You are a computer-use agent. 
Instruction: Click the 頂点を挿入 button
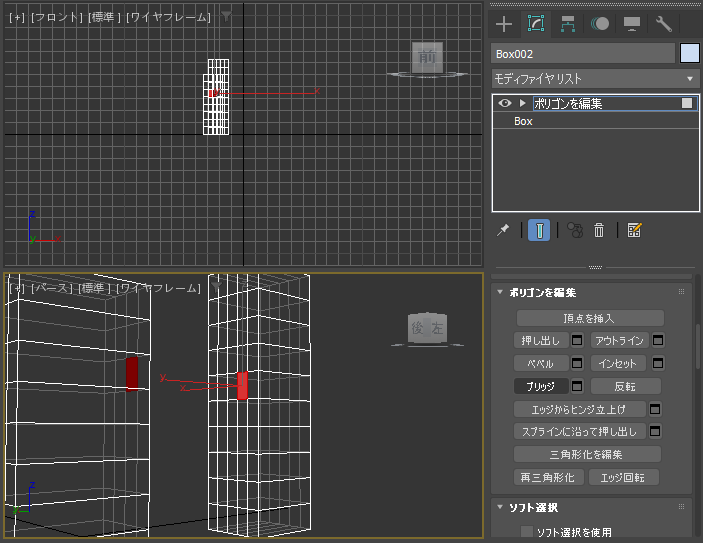(590, 318)
